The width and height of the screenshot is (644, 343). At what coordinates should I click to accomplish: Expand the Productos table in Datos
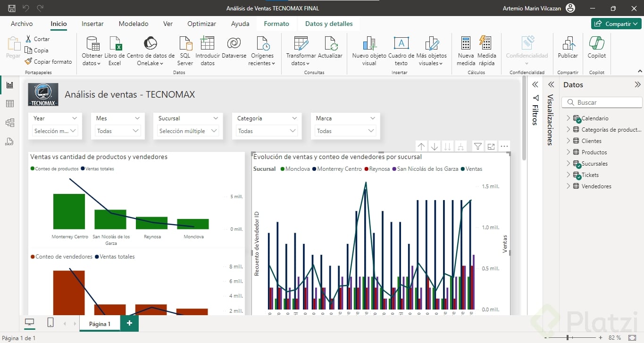568,152
